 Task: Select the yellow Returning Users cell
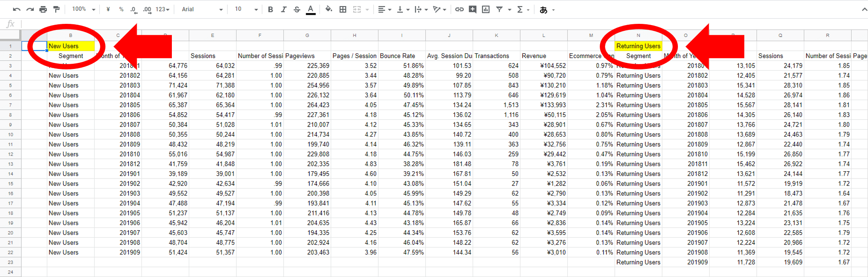pyautogui.click(x=638, y=46)
